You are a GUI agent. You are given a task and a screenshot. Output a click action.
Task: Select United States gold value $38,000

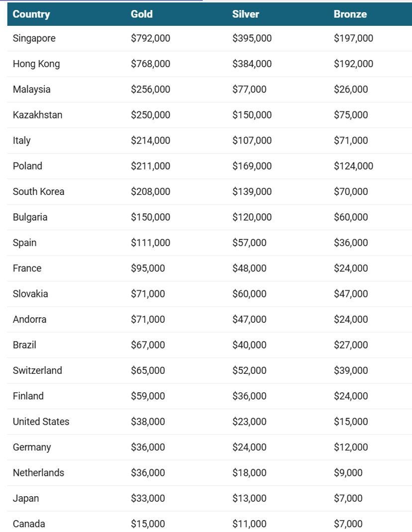[x=148, y=422]
